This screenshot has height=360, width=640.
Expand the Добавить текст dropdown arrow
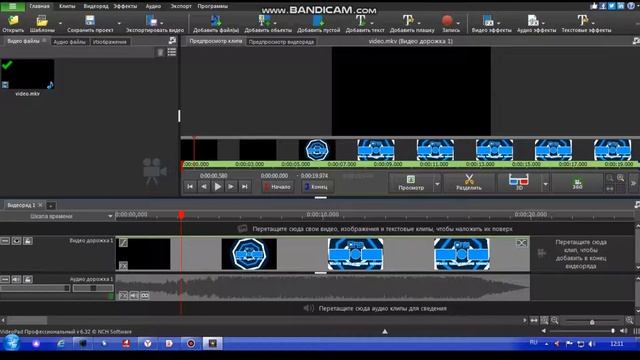click(x=372, y=23)
